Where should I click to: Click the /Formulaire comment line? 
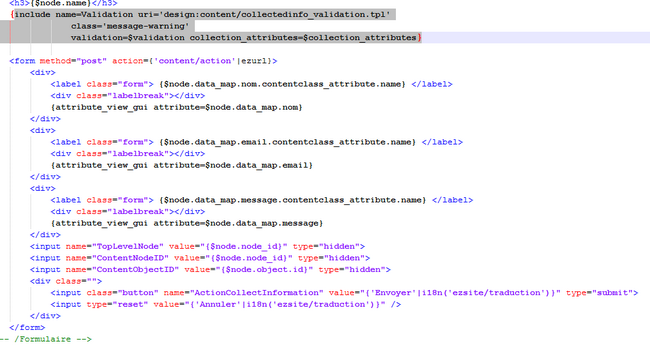46,339
